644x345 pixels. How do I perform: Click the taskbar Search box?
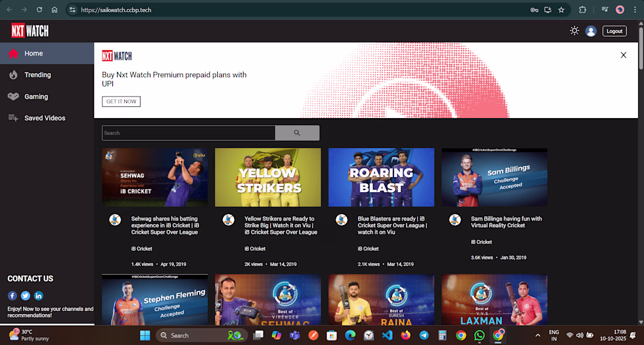tap(201, 336)
